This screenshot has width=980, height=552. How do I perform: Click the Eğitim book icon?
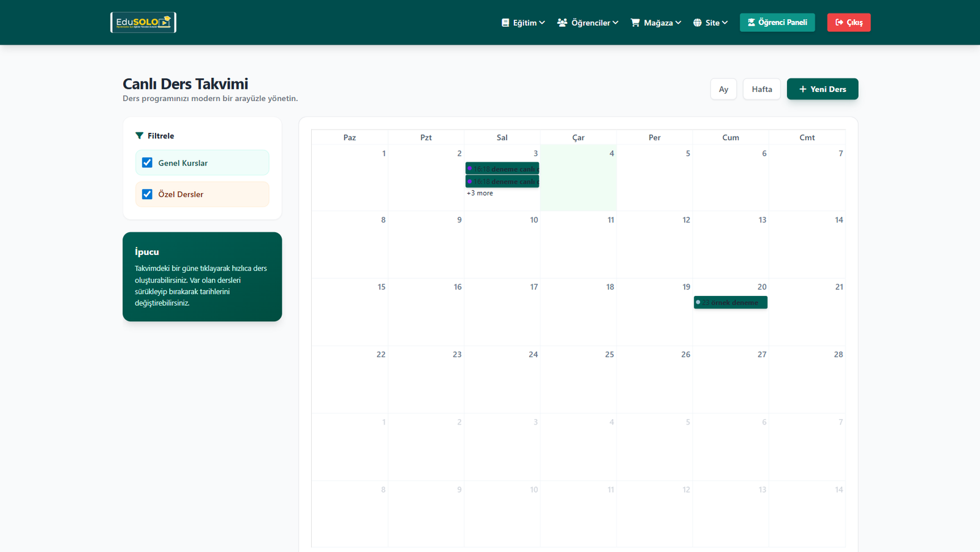coord(505,23)
